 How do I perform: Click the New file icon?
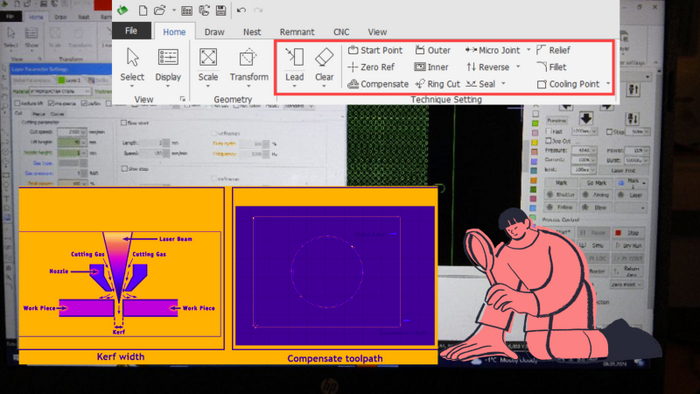143,10
